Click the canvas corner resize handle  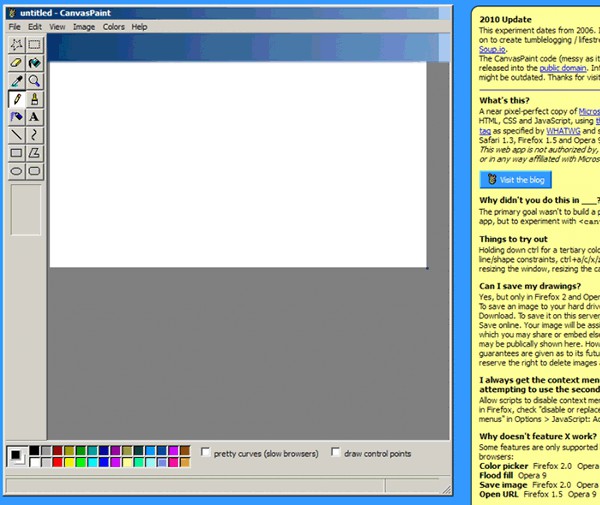pos(427,268)
